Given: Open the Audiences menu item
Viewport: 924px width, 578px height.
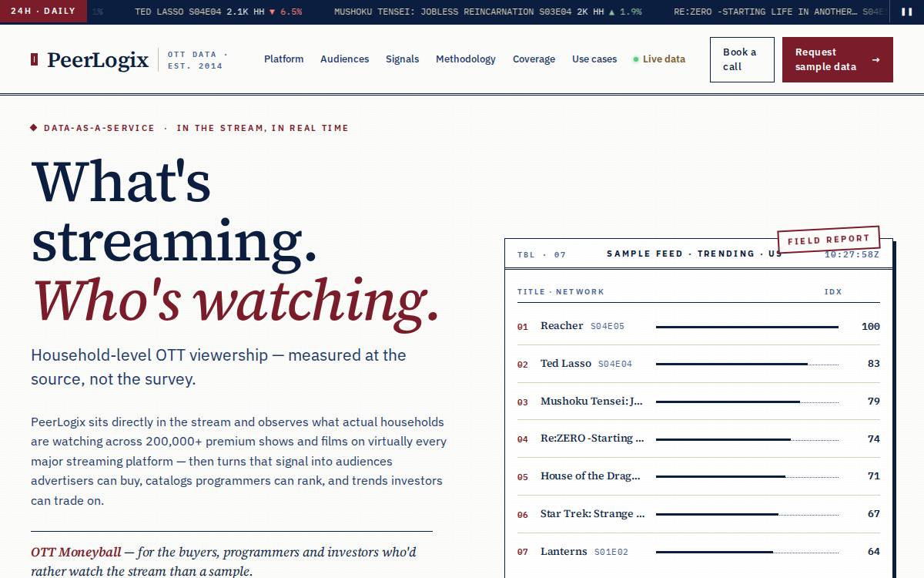Looking at the screenshot, I should (344, 59).
